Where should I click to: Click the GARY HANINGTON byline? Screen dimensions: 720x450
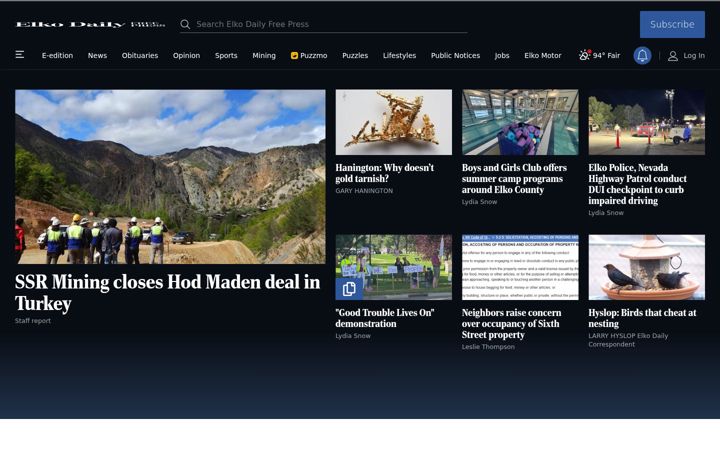click(x=364, y=191)
